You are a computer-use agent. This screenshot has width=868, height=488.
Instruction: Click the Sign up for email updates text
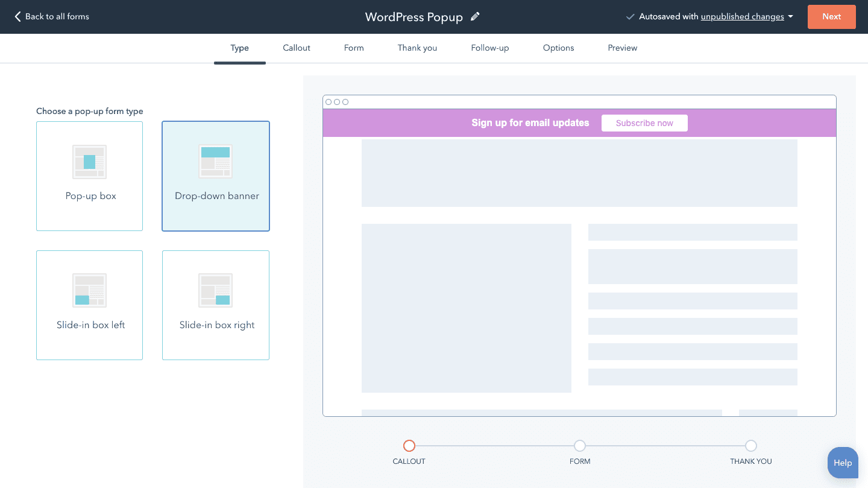(530, 123)
